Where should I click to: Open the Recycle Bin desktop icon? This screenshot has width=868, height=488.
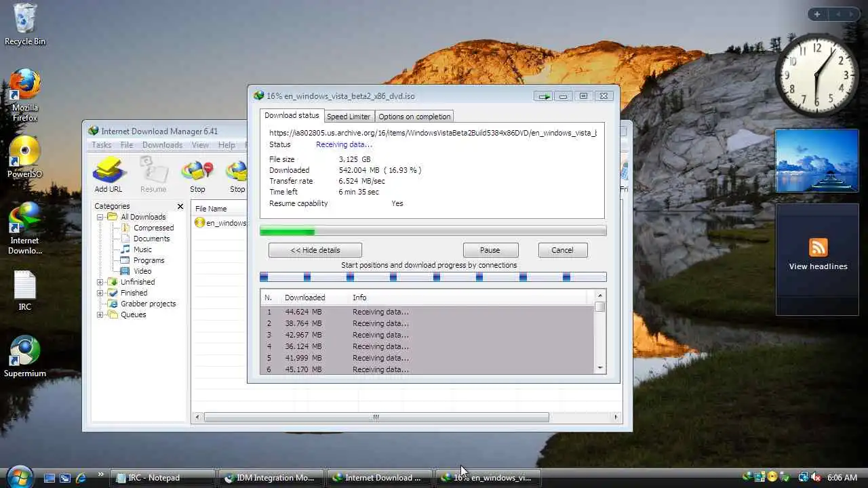25,24
